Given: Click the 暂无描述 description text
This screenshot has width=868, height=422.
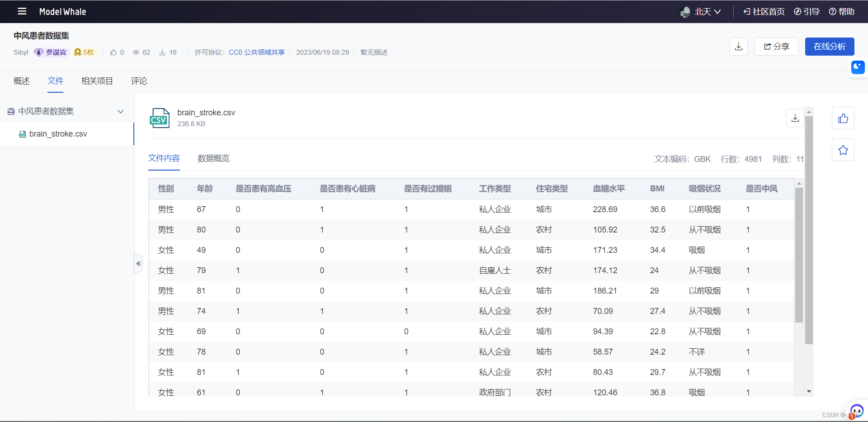Looking at the screenshot, I should tap(374, 52).
